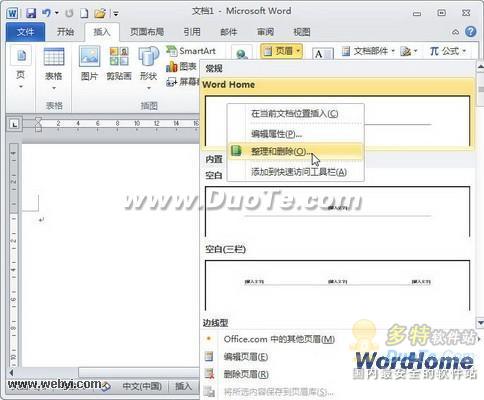Click the 常规 category header
This screenshot has height=400, width=484.
click(x=214, y=69)
